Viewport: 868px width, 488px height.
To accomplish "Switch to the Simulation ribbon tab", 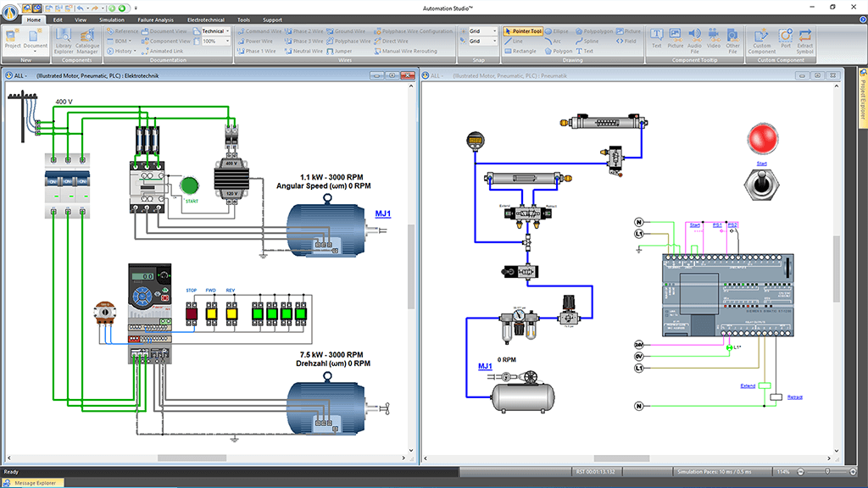I will click(x=111, y=19).
